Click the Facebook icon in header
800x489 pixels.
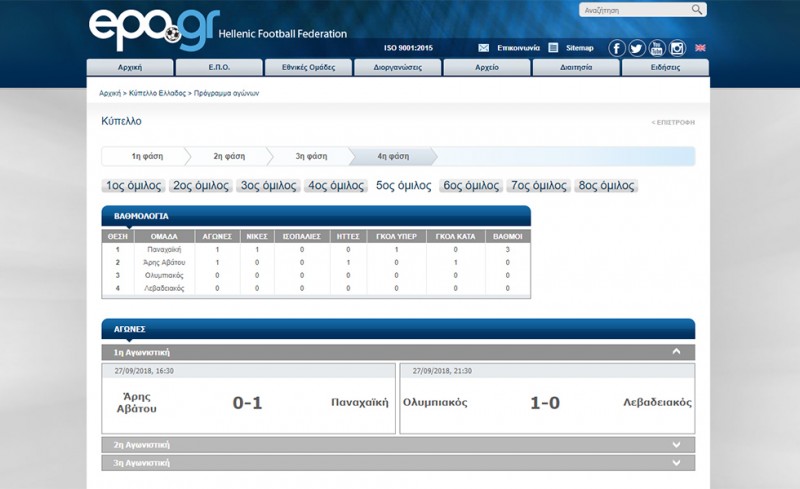pos(617,48)
